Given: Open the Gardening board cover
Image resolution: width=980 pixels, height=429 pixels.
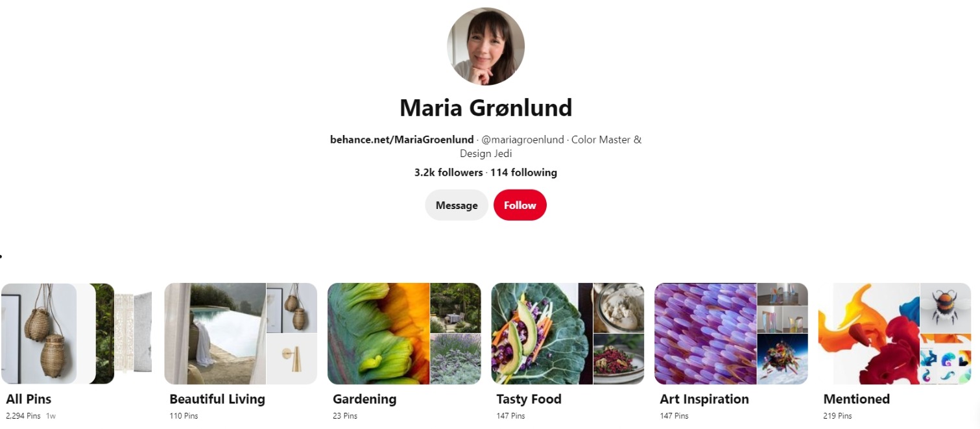Looking at the screenshot, I should click(404, 334).
